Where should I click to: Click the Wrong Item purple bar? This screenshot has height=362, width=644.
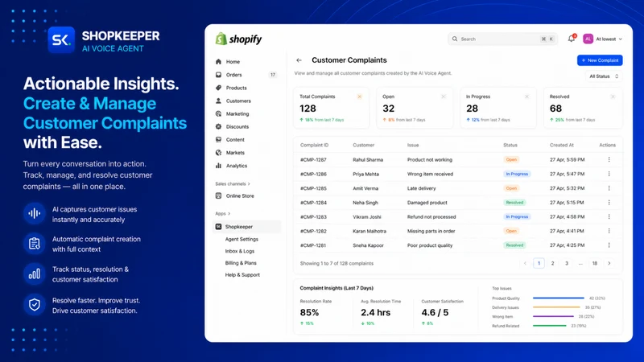(553, 316)
